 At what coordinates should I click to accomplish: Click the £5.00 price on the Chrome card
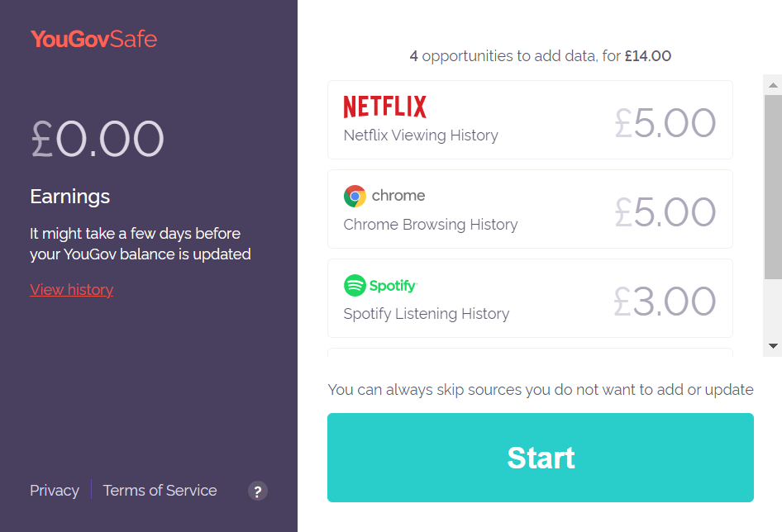tap(665, 211)
